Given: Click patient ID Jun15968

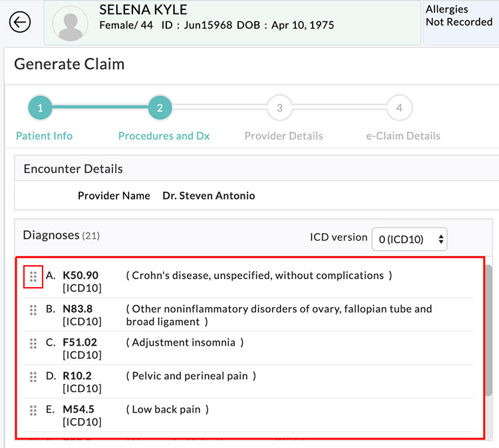Looking at the screenshot, I should coord(208,25).
